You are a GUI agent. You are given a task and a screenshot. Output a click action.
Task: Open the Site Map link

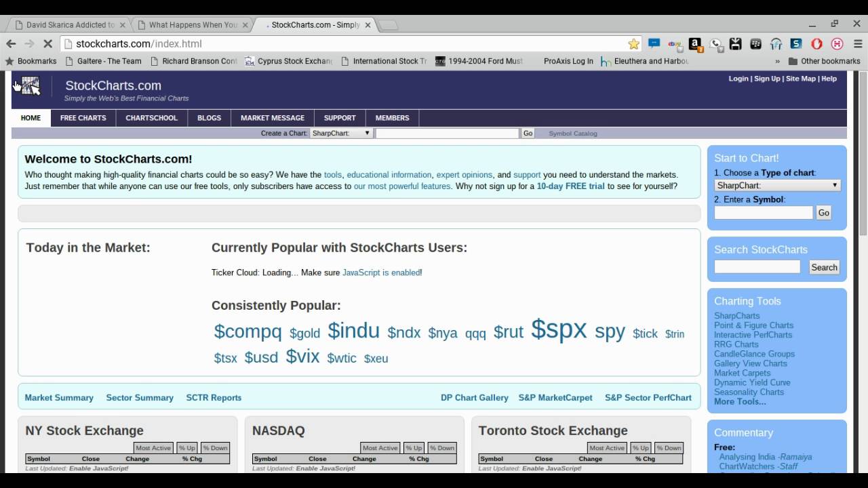click(801, 79)
